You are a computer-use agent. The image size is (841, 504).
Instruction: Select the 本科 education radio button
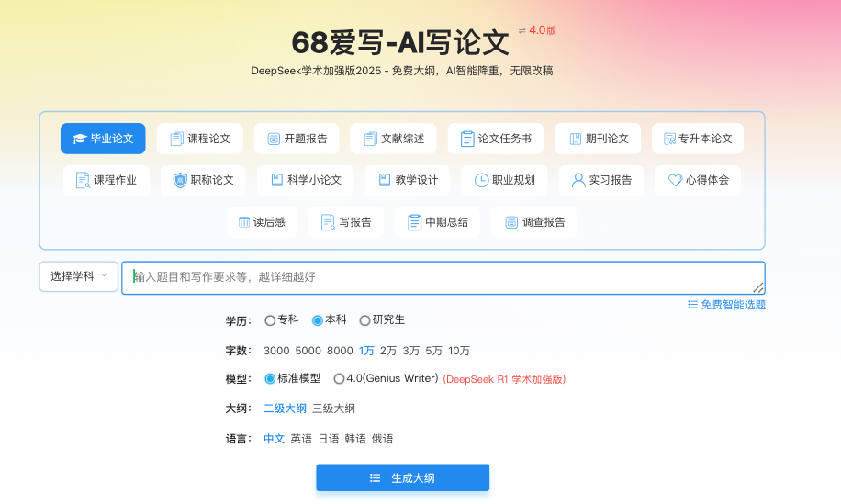click(x=318, y=320)
